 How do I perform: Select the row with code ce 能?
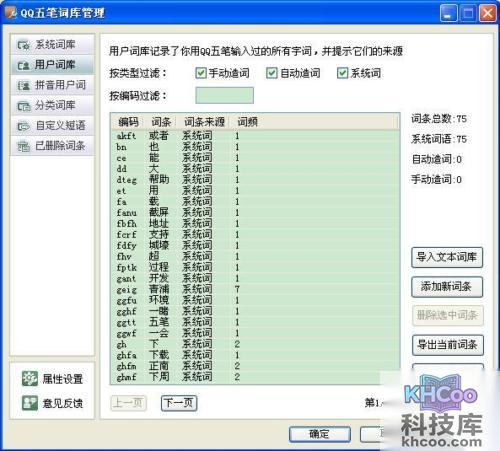coord(255,158)
